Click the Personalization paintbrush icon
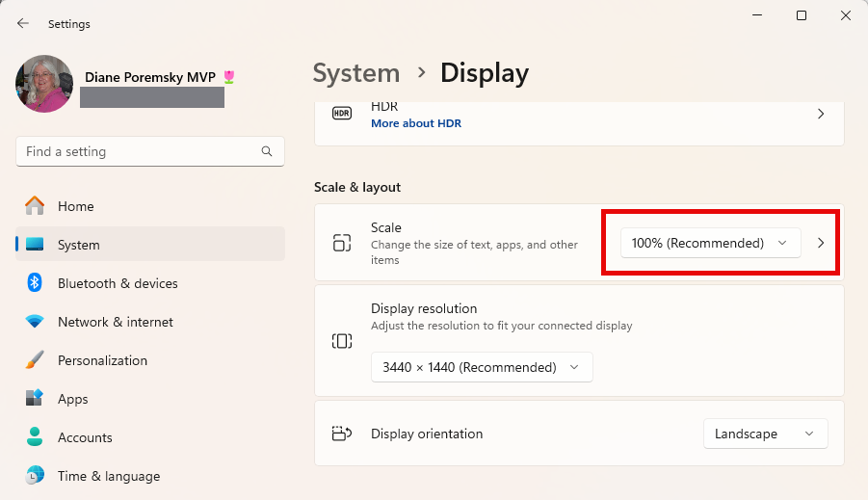This screenshot has height=500, width=868. (35, 360)
